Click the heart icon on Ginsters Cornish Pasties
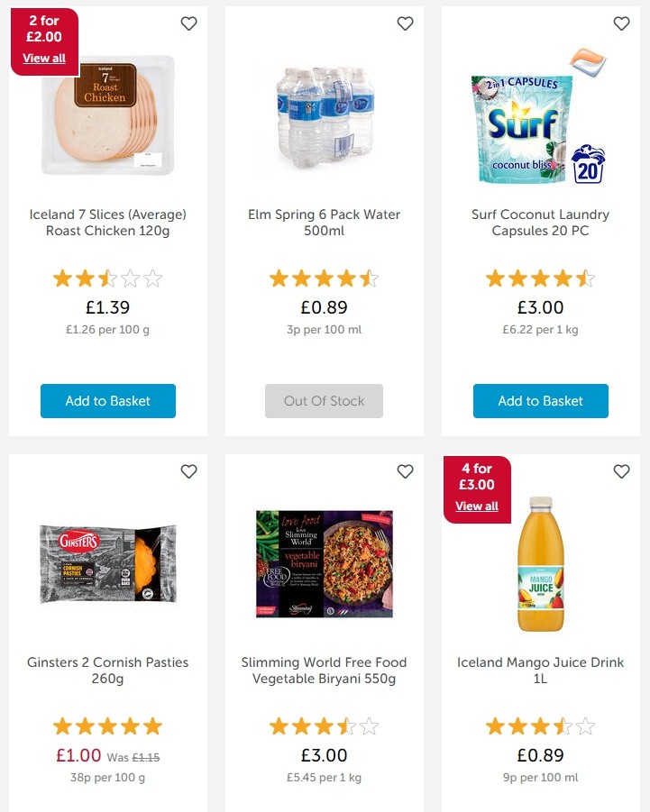Image resolution: width=650 pixels, height=812 pixels. tap(188, 471)
